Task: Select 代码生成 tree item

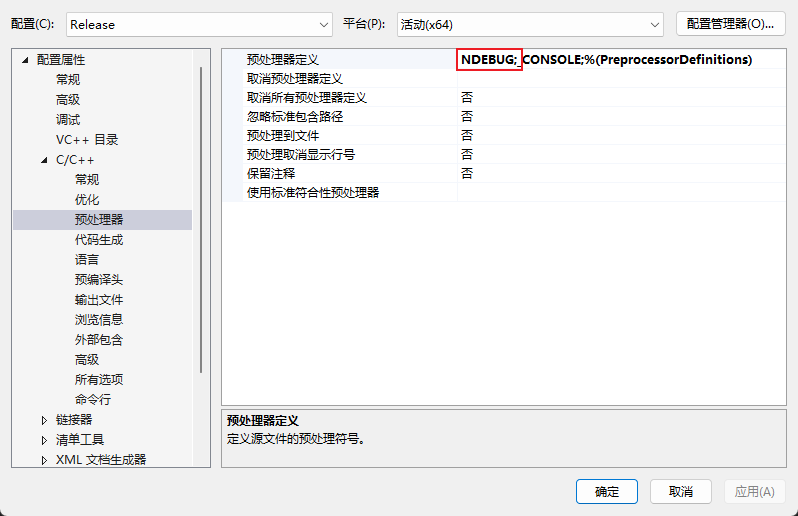Action: 99,240
